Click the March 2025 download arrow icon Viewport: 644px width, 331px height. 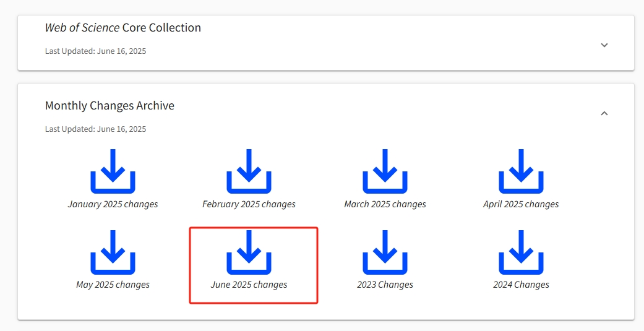[x=385, y=171]
